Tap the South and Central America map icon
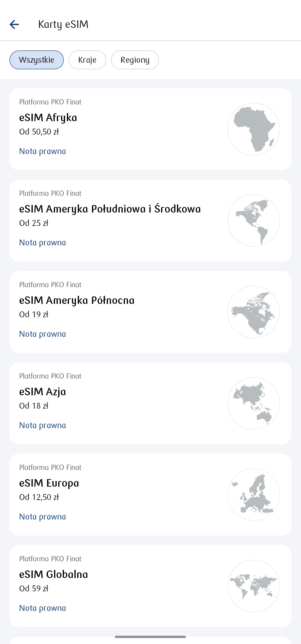The image size is (301, 644). pyautogui.click(x=253, y=221)
